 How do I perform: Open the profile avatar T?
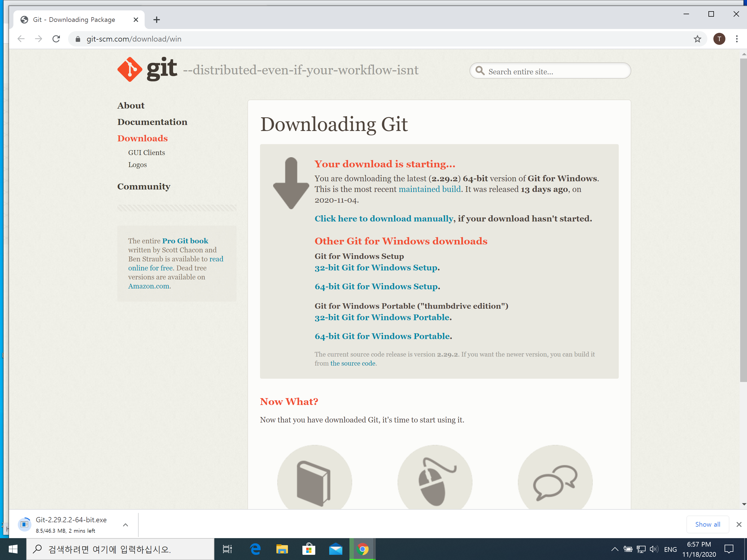pos(719,39)
